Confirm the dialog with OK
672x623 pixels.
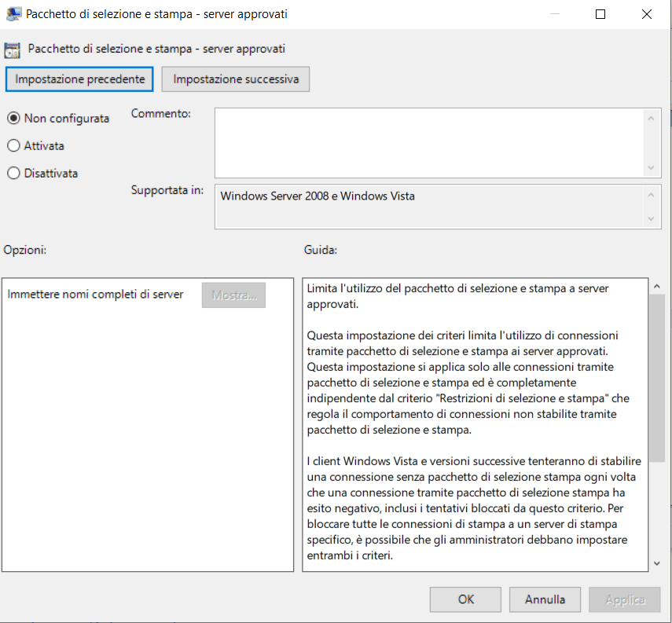(x=466, y=599)
